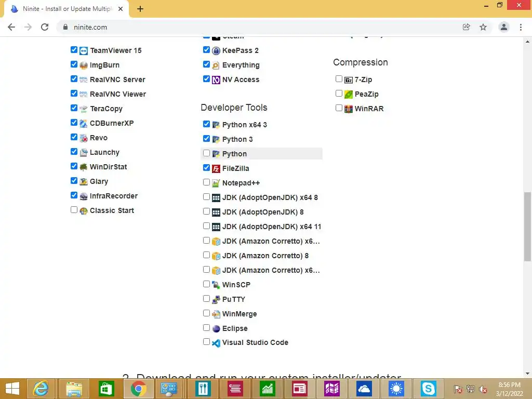Uncheck the Everything checkbox
The width and height of the screenshot is (532, 399).
(206, 64)
